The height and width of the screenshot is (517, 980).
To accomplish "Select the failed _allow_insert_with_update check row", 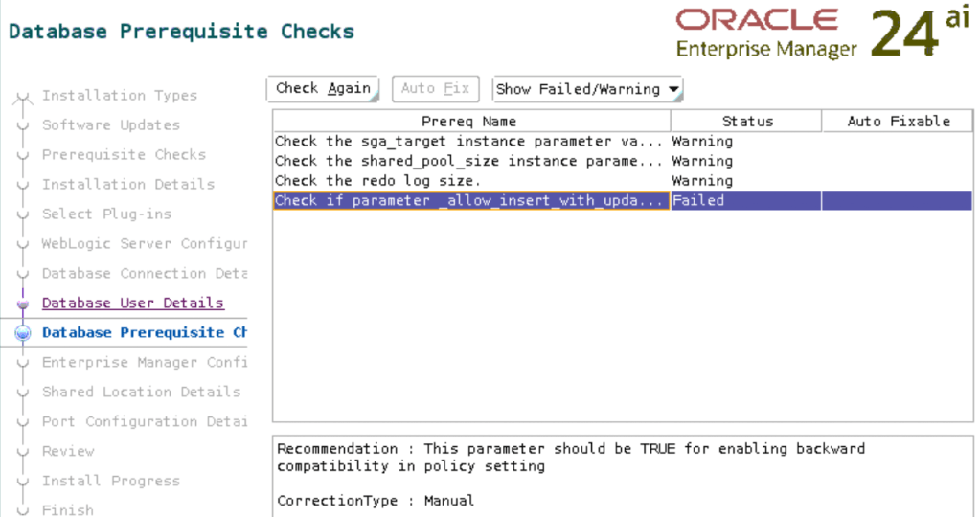I will click(x=469, y=201).
